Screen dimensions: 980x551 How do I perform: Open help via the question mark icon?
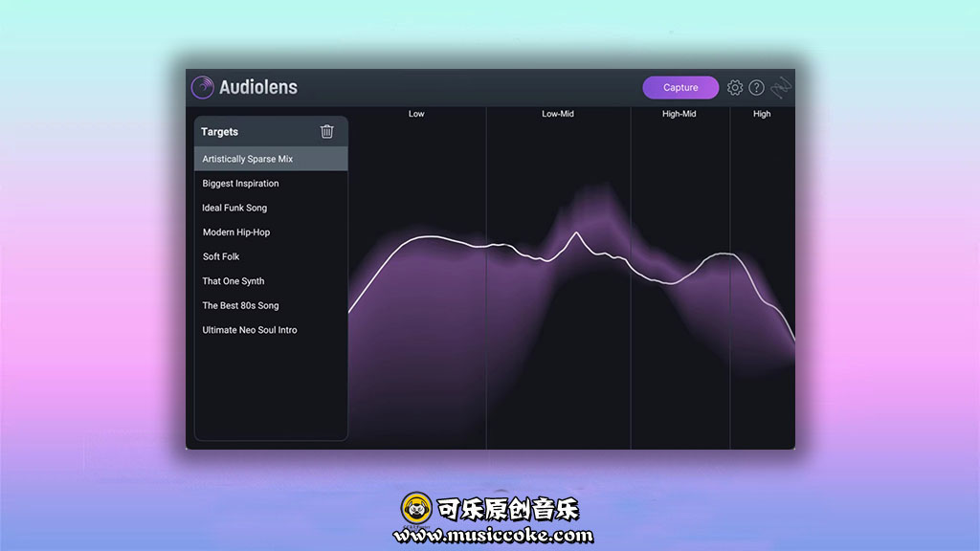(756, 87)
